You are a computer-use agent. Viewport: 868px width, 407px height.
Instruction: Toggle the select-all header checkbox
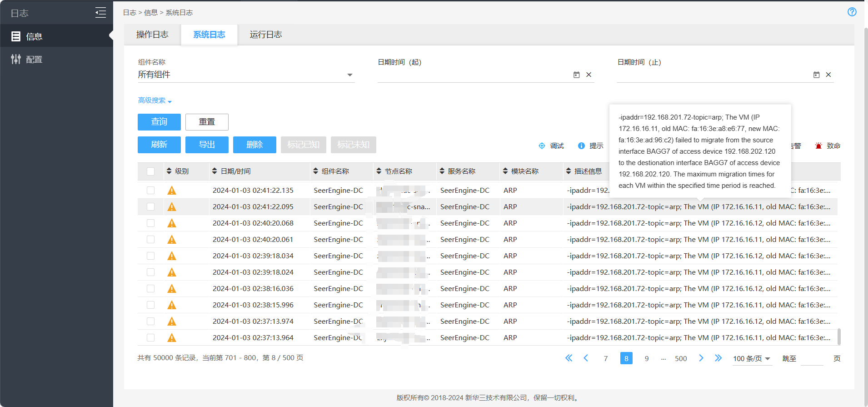coord(150,171)
